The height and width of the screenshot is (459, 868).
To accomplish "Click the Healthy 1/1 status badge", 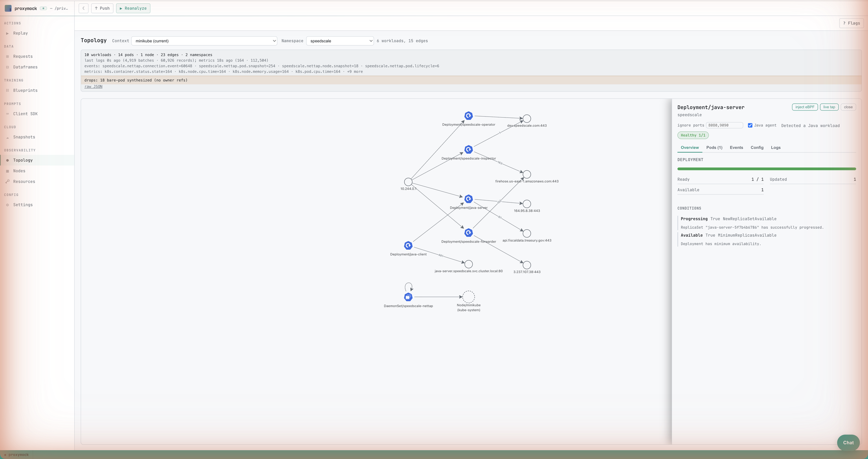I will (x=693, y=135).
